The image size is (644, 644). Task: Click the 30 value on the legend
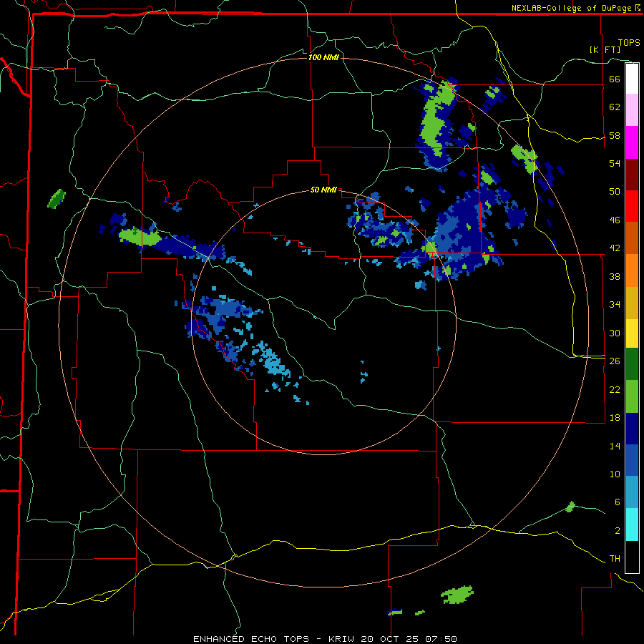(x=615, y=333)
